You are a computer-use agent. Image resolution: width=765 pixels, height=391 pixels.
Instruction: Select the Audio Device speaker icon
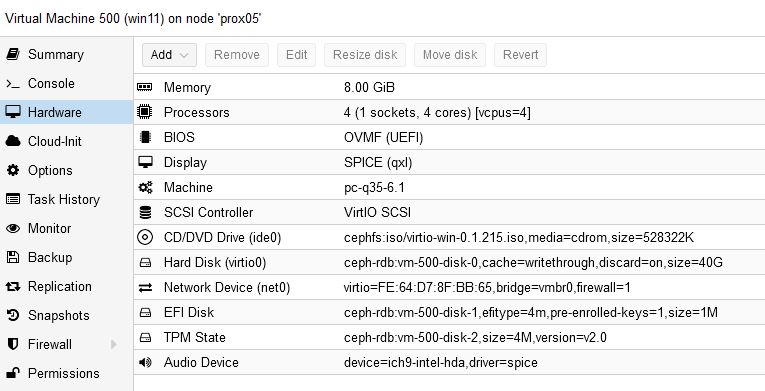pos(145,362)
